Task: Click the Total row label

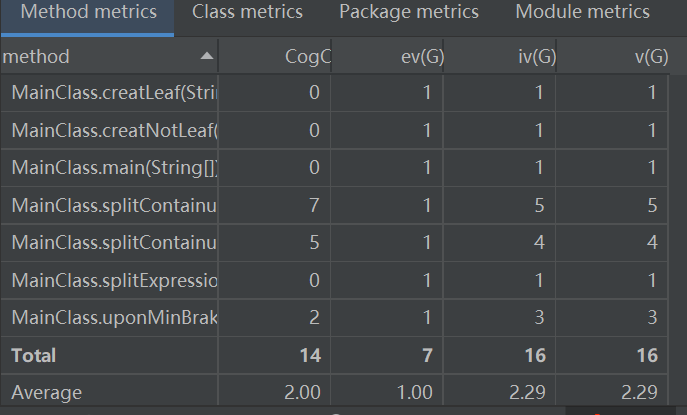Action: click(34, 355)
